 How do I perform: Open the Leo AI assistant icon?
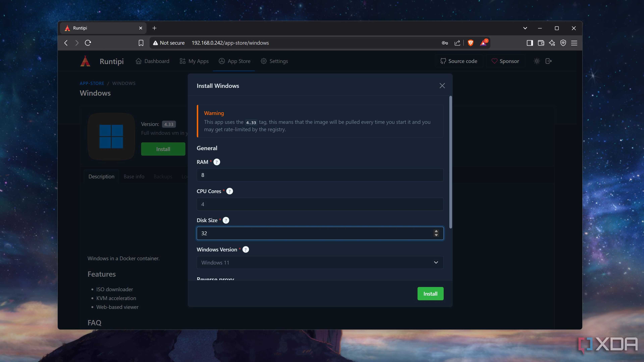click(x=552, y=43)
